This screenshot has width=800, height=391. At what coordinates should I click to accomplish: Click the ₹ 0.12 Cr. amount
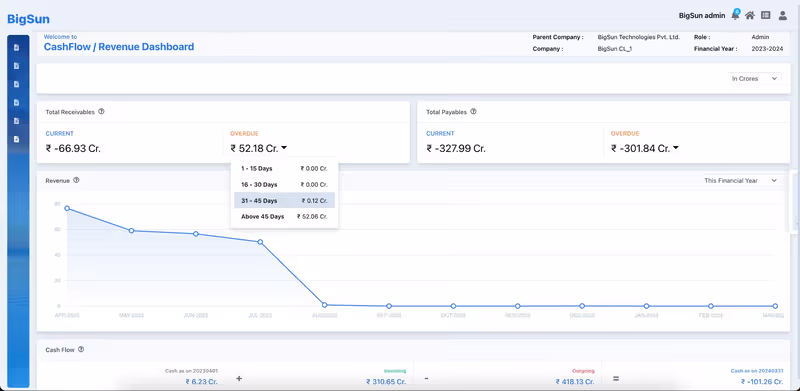(314, 201)
